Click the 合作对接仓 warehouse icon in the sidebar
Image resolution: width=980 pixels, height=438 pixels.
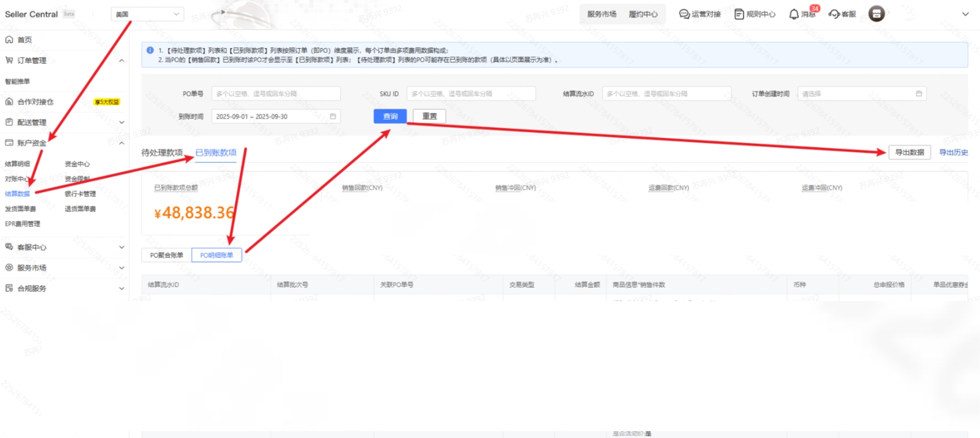pyautogui.click(x=9, y=102)
